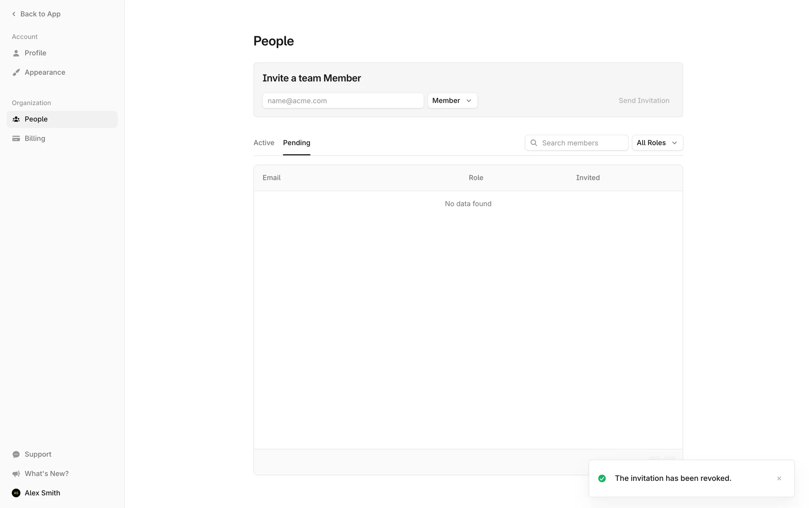Dismiss the invitation revoked notification
This screenshot has width=812, height=508.
[779, 478]
